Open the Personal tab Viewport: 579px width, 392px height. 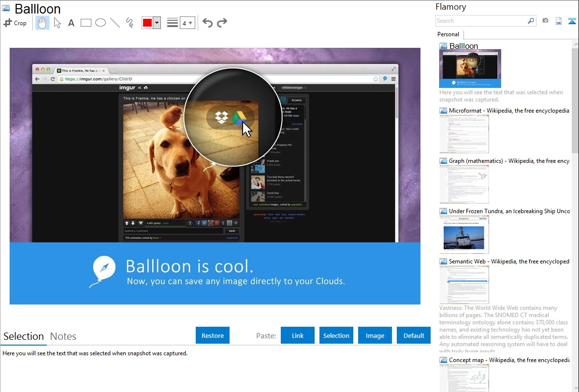(448, 34)
